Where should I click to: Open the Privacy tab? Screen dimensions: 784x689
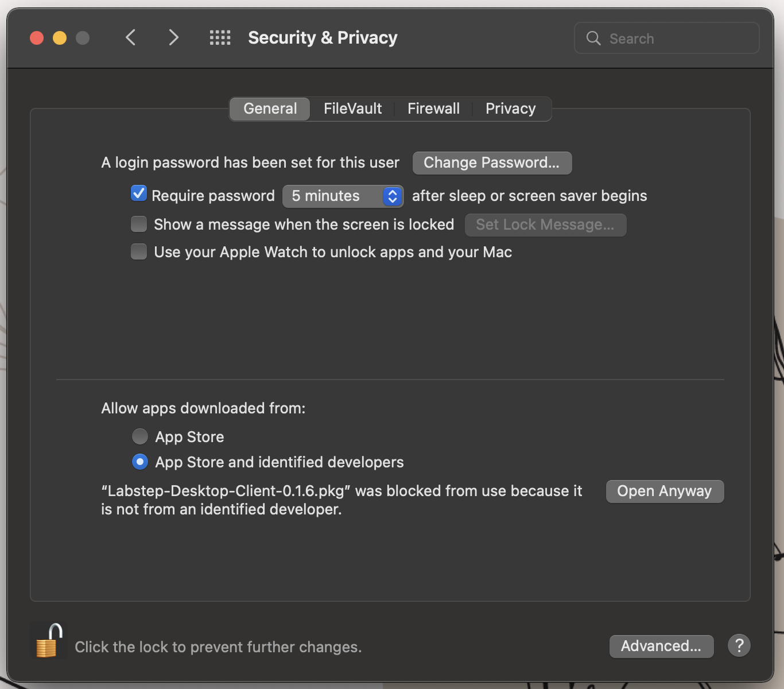510,109
